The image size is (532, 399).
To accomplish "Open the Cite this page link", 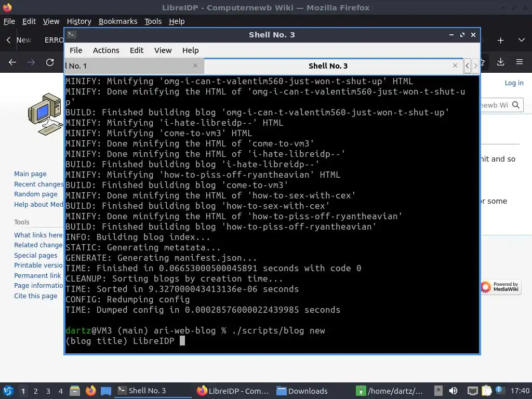I will coord(36,296).
